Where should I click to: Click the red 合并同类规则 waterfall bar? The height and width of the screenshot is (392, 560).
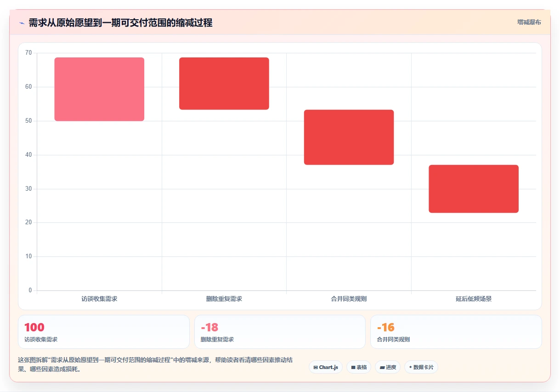(349, 137)
